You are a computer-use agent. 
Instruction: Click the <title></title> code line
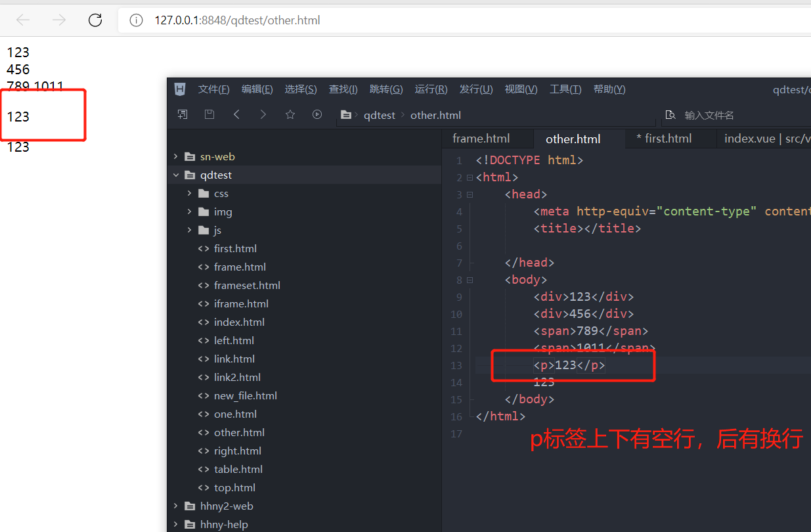587,229
